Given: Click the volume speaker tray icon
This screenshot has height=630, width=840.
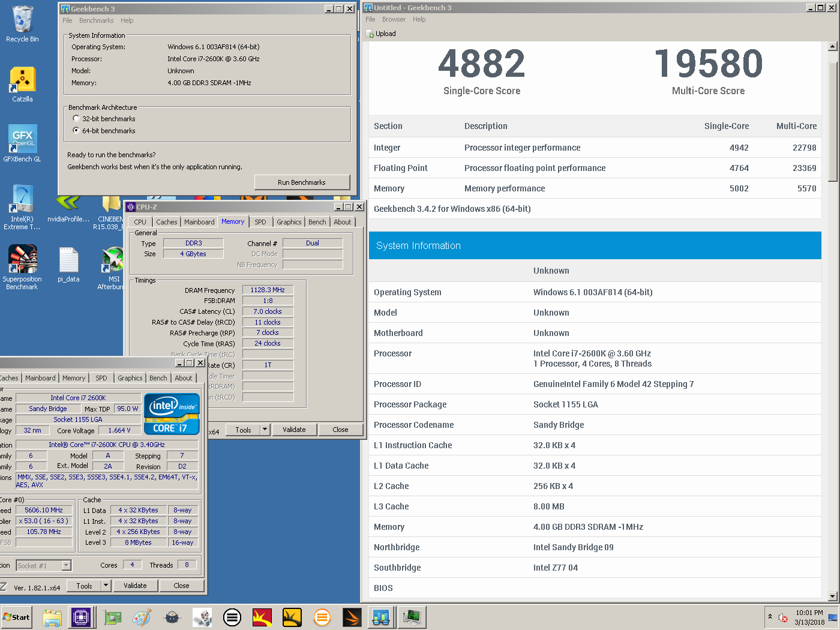Looking at the screenshot, I should (783, 617).
